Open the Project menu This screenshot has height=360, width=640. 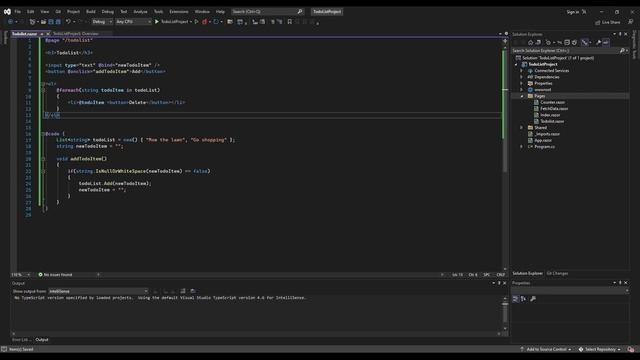[73, 11]
